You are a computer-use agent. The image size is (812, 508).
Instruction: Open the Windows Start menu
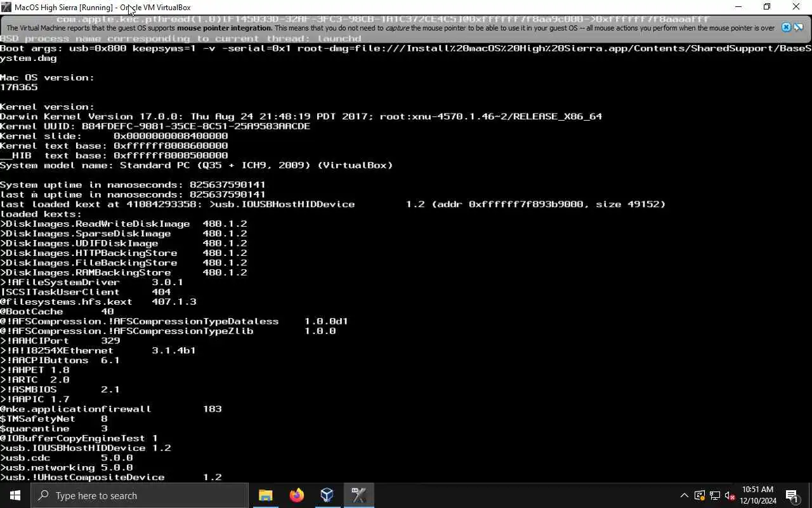15,495
